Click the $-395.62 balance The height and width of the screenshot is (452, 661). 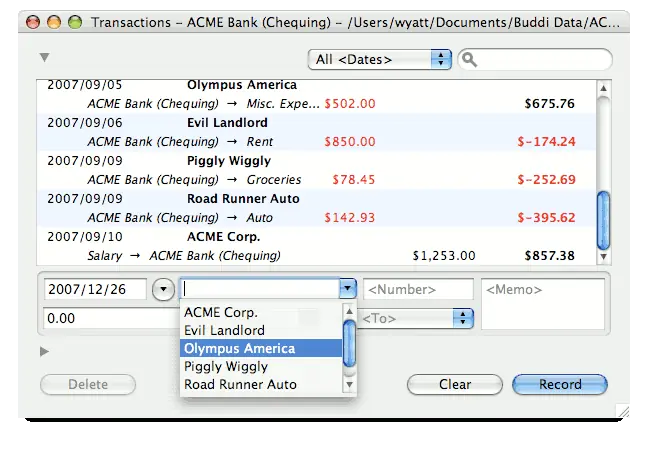[546, 218]
